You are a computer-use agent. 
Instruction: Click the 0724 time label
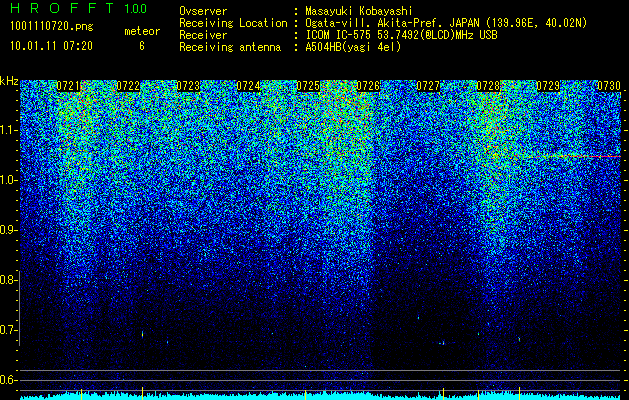click(x=248, y=86)
